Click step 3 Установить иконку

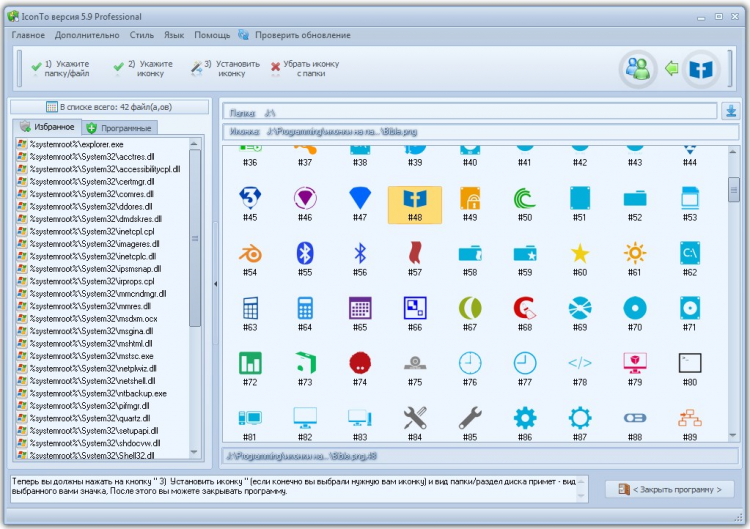click(x=225, y=68)
